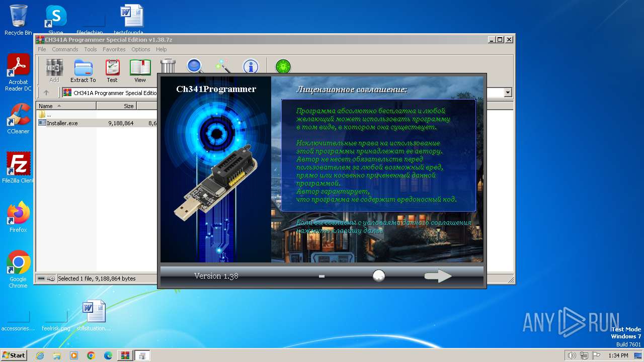Run the Test archive tool
Screen dimensions: 644x362
[112, 71]
